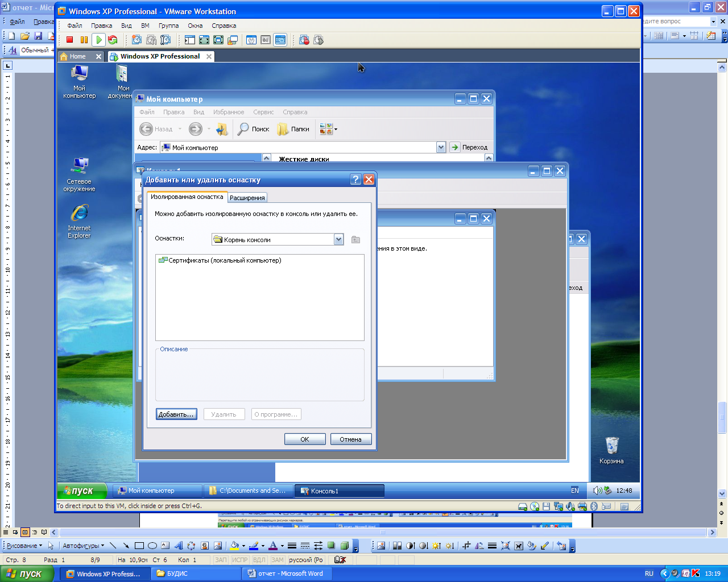Switch to Расширения tab in dialog
The height and width of the screenshot is (582, 728).
coord(247,198)
